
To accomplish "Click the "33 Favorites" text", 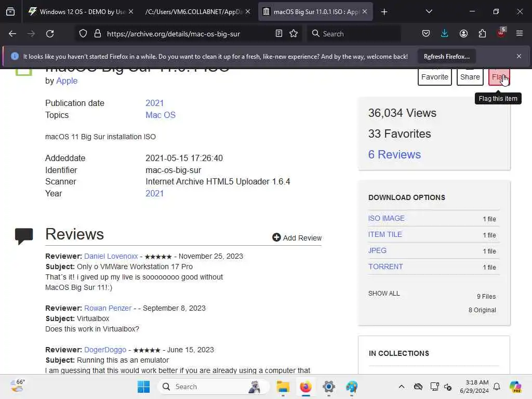I will point(400,134).
